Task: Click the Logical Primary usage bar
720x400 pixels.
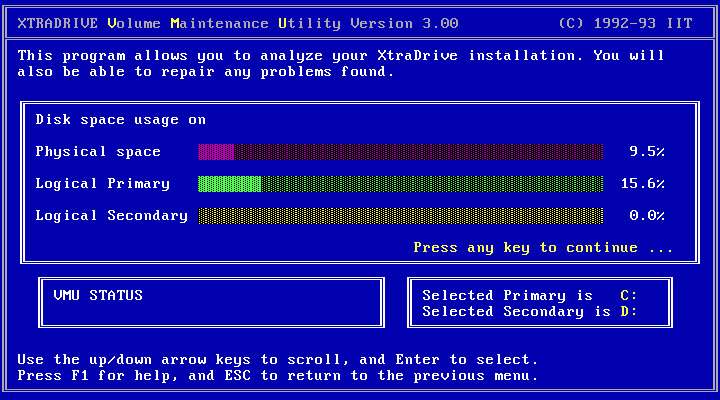Action: [x=400, y=184]
